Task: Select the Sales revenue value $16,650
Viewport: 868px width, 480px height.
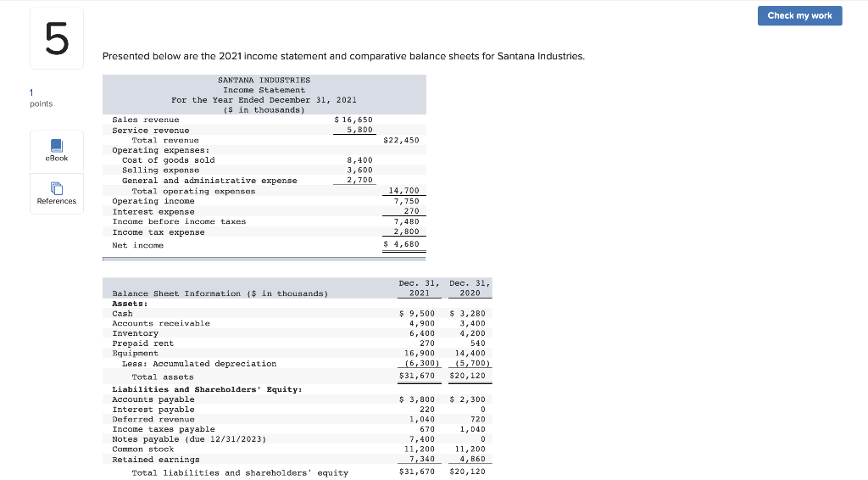Action: pos(353,120)
